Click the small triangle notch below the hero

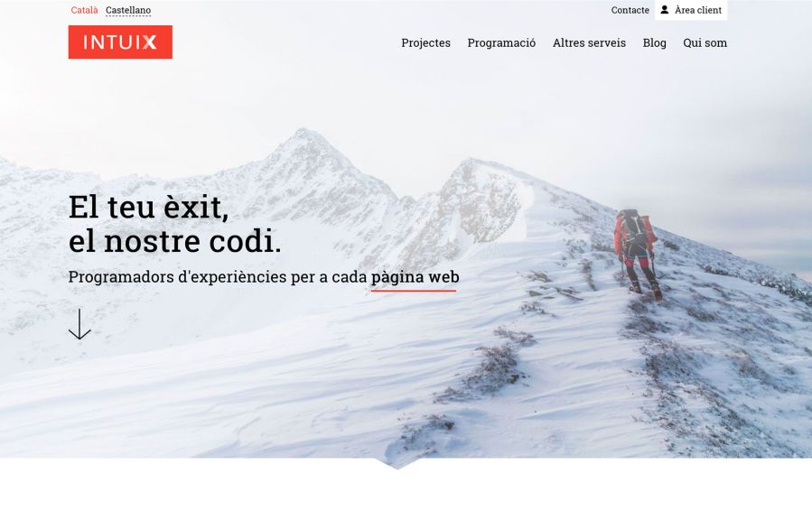(397, 464)
